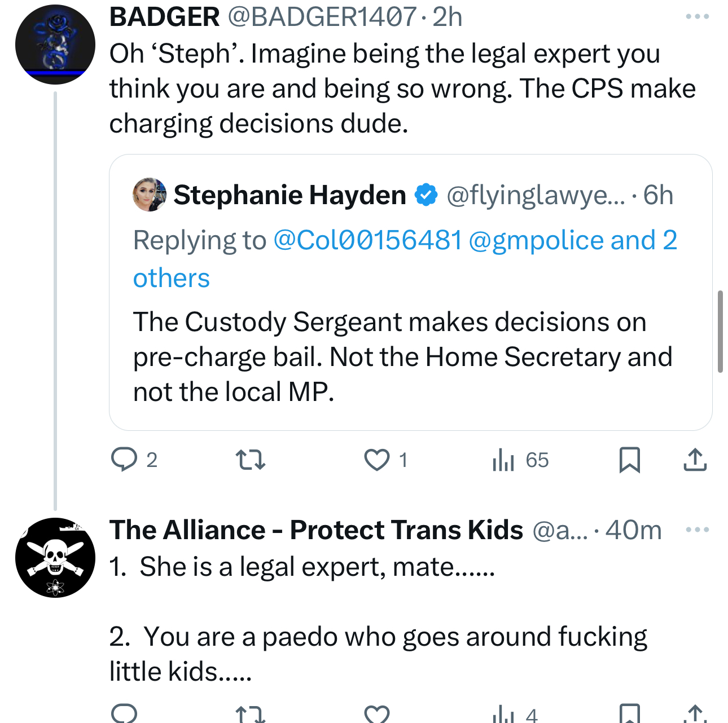Click the blue verified badge
Screen dimensions: 728x723
426,195
